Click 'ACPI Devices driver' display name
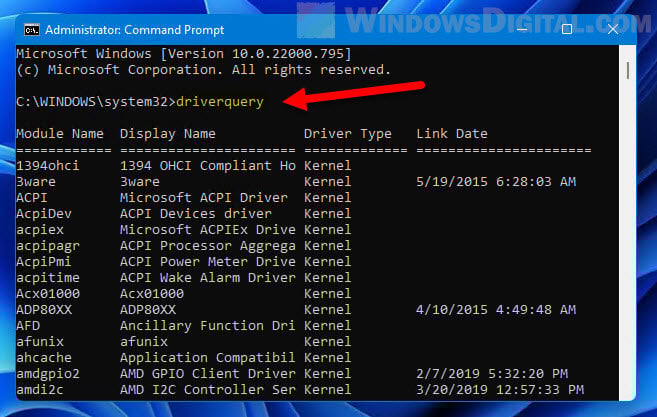 pos(196,213)
